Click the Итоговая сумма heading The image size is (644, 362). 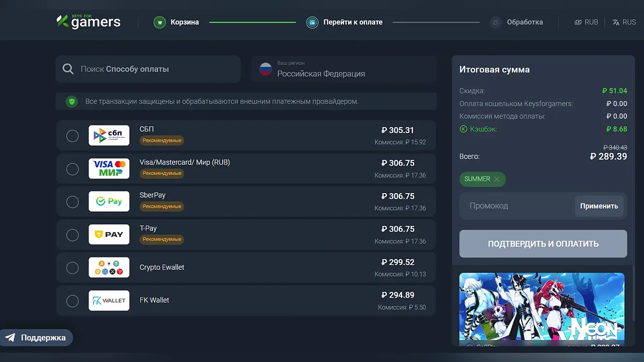[x=494, y=70]
